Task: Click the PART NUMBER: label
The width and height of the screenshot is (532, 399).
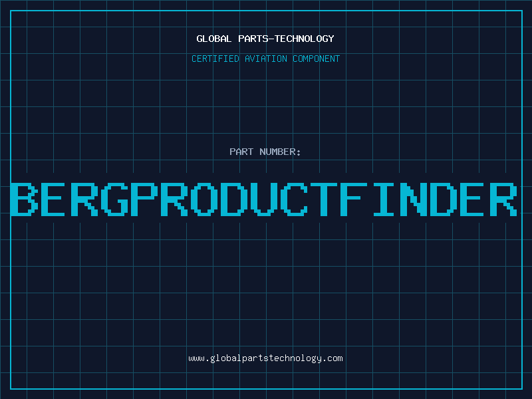Action: [265, 152]
